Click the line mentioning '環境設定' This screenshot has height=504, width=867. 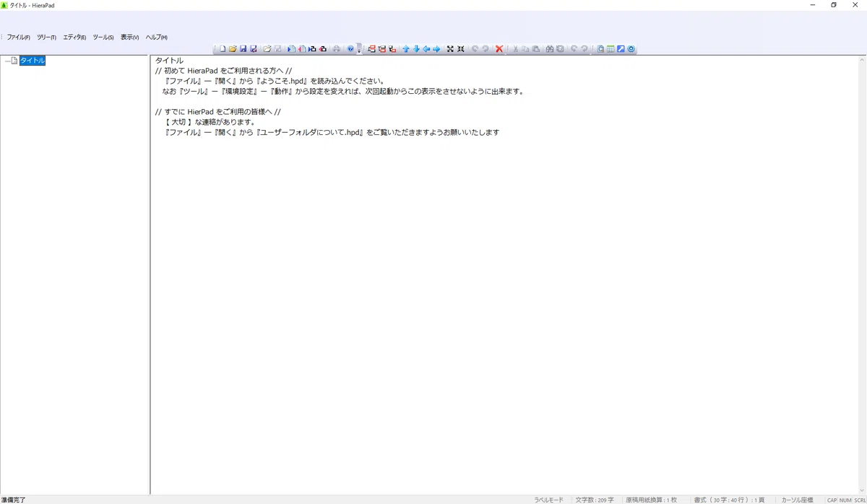point(343,92)
